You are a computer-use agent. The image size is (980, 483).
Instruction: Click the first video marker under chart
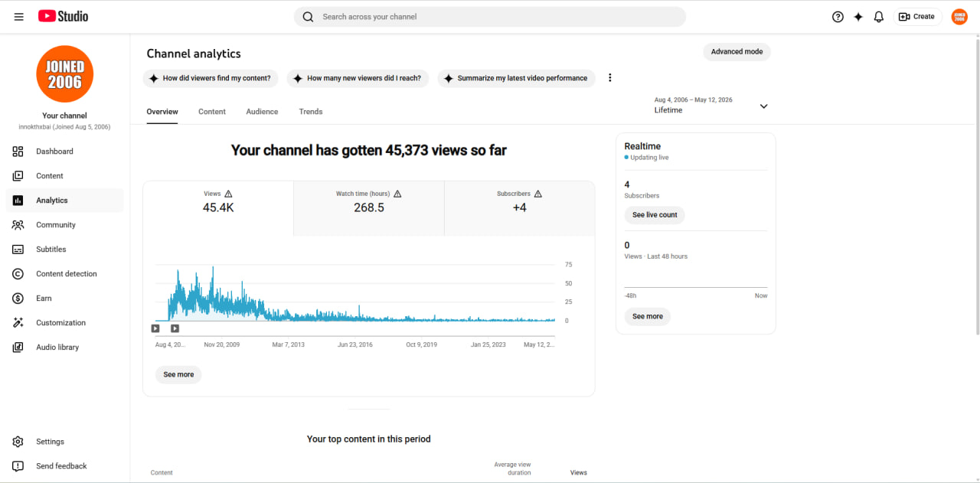click(155, 328)
